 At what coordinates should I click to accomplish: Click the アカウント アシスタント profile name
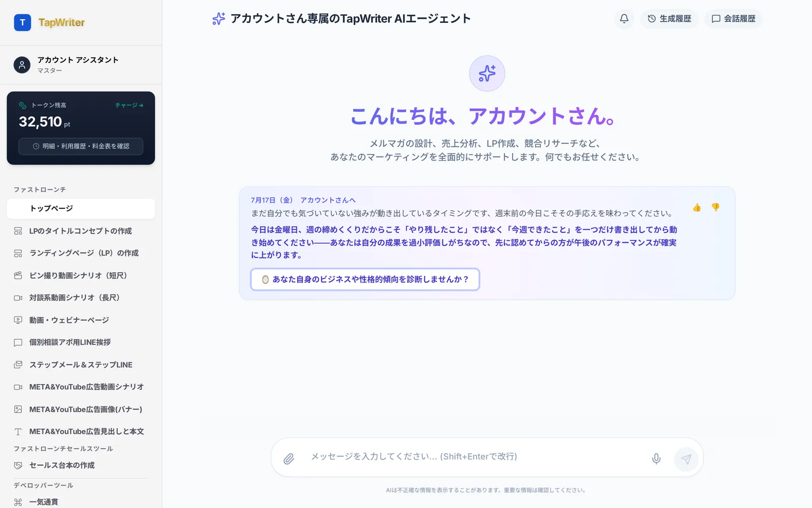[78, 60]
